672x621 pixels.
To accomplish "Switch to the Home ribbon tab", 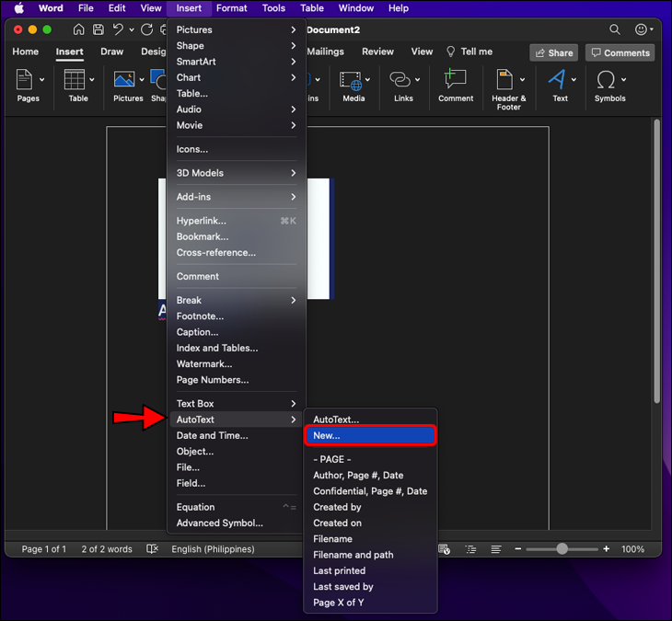I will click(x=25, y=52).
